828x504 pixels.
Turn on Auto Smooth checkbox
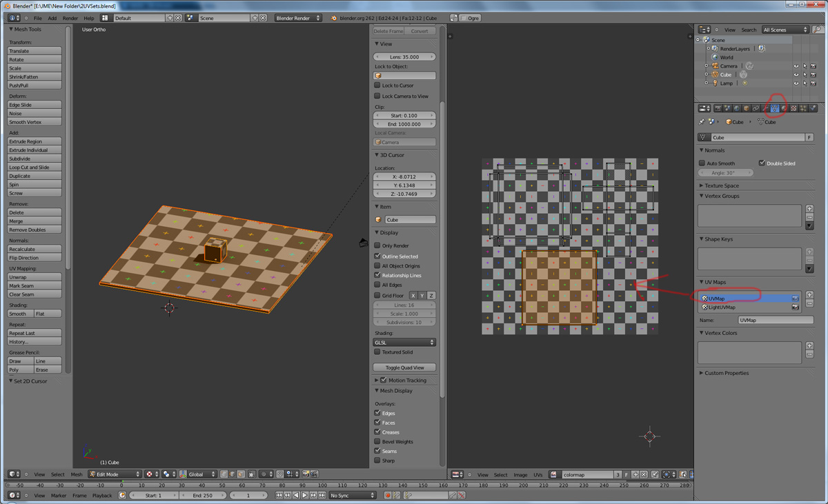pos(702,163)
